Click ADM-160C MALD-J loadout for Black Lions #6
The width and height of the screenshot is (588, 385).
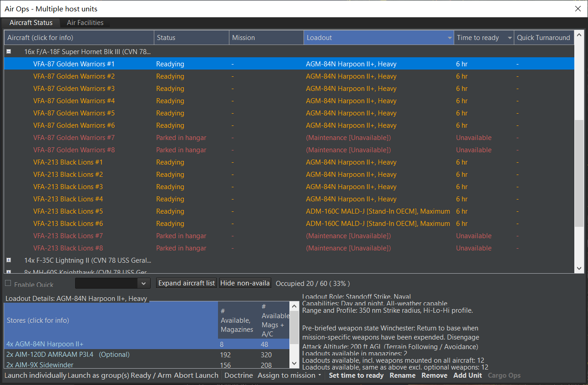coord(378,224)
